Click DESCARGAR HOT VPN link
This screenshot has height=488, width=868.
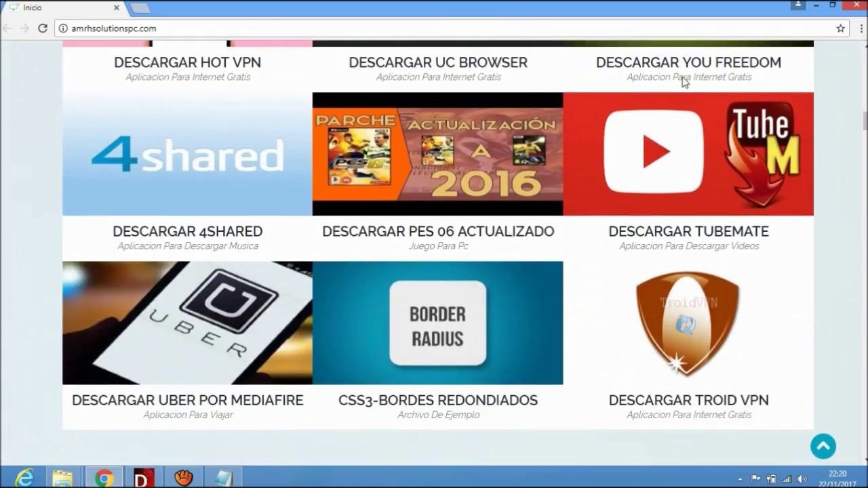click(187, 62)
